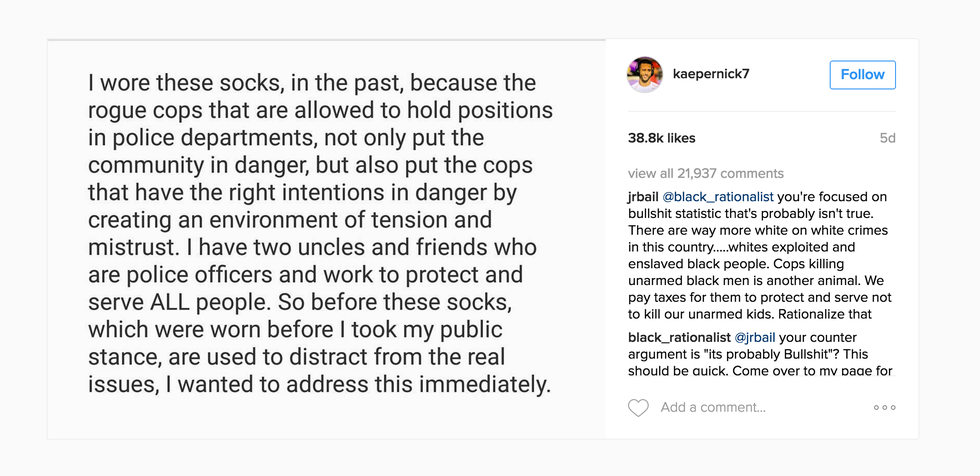View the 38.8k likes list
Image resolution: width=980 pixels, height=476 pixels.
pos(662,138)
